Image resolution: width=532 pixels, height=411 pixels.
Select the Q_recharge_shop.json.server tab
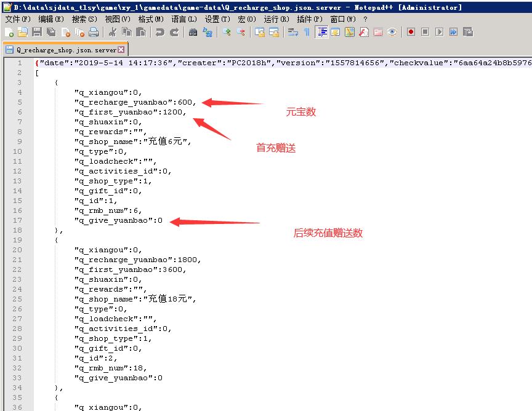65,49
